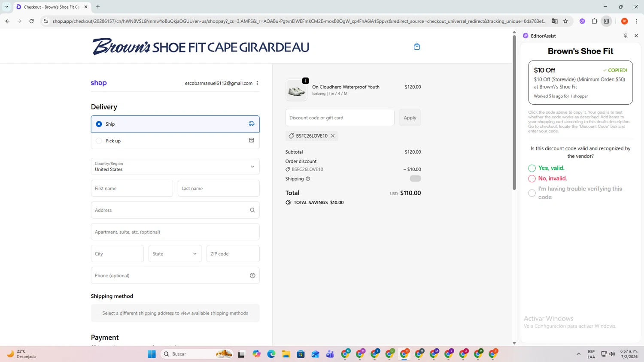
Task: Click the Discount code or gift card field
Action: coord(340,118)
